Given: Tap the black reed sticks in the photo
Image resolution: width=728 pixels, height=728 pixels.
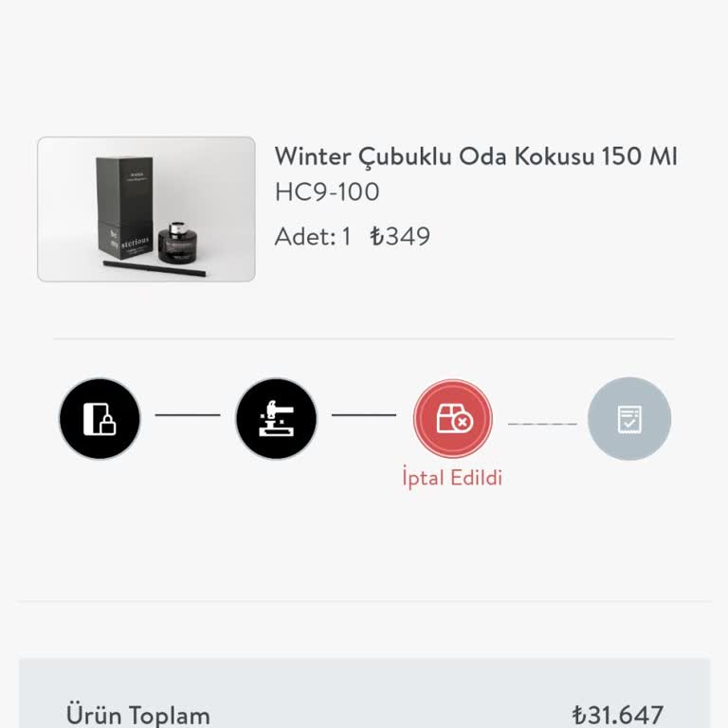Looking at the screenshot, I should click(x=152, y=270).
